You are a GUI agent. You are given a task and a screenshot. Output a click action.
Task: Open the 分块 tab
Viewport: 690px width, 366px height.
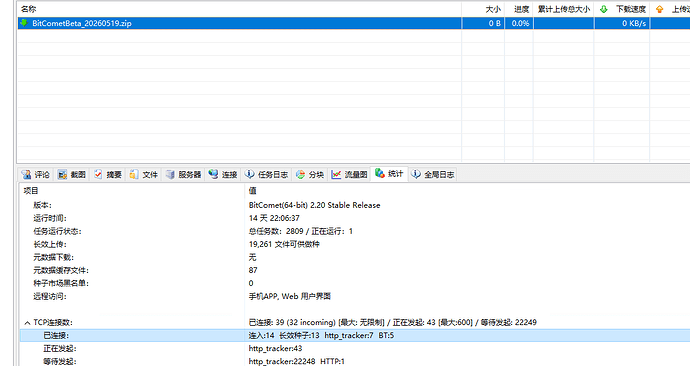click(x=310, y=175)
